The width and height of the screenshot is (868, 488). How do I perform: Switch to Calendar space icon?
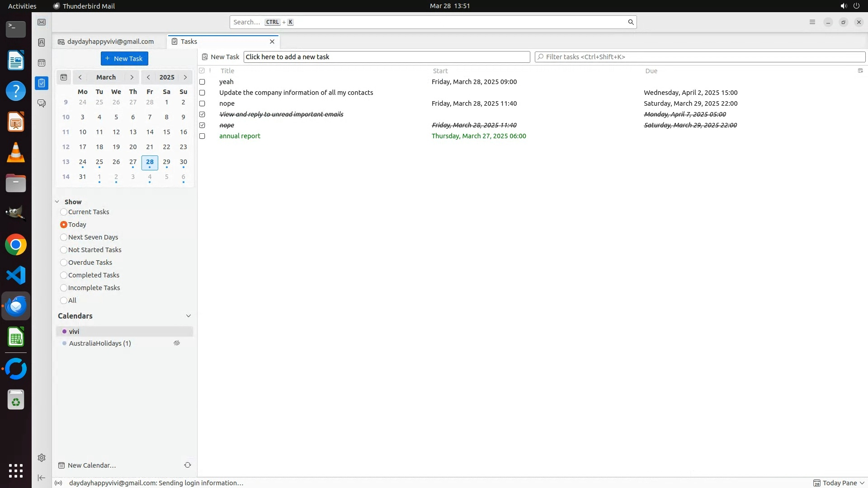(42, 63)
